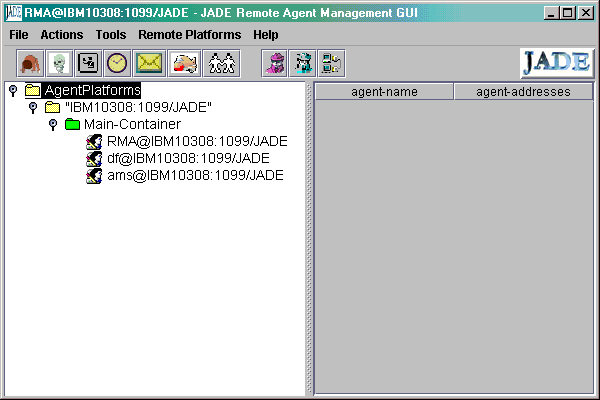Click the AgentPlatforms folder icon
The image size is (600, 400).
click(33, 90)
